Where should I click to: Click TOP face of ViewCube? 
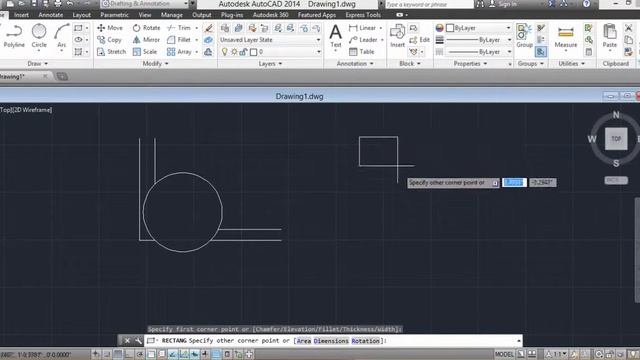click(x=616, y=139)
